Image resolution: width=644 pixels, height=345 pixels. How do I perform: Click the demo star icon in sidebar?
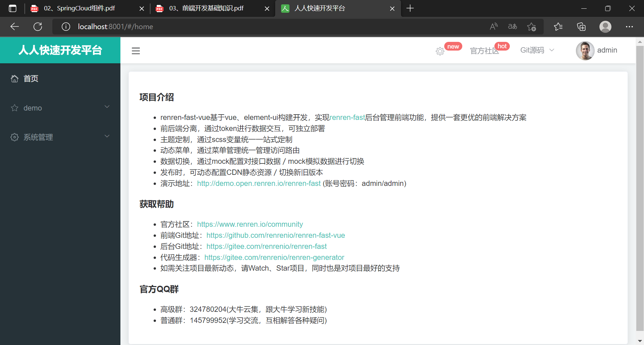click(14, 108)
